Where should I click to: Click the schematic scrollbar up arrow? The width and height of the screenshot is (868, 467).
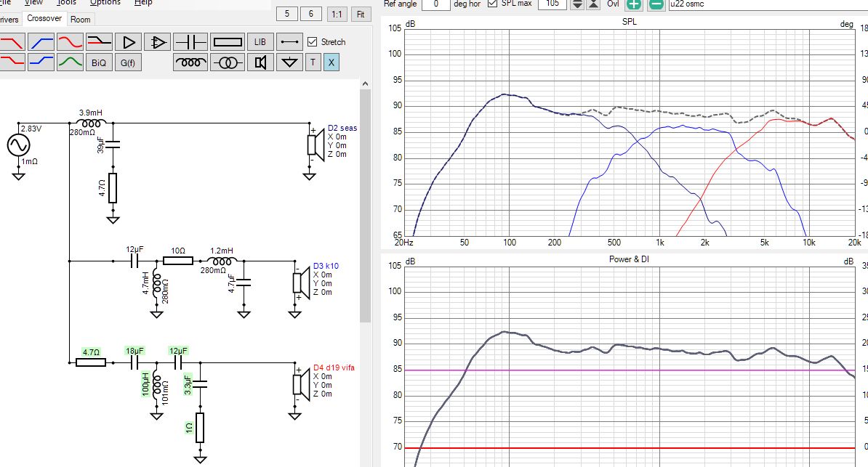tap(365, 84)
